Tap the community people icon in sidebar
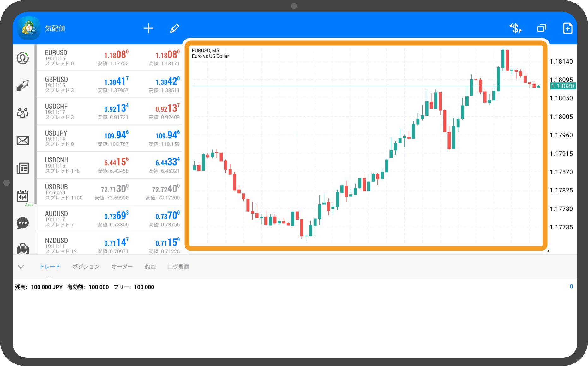The image size is (588, 366). coord(23,113)
